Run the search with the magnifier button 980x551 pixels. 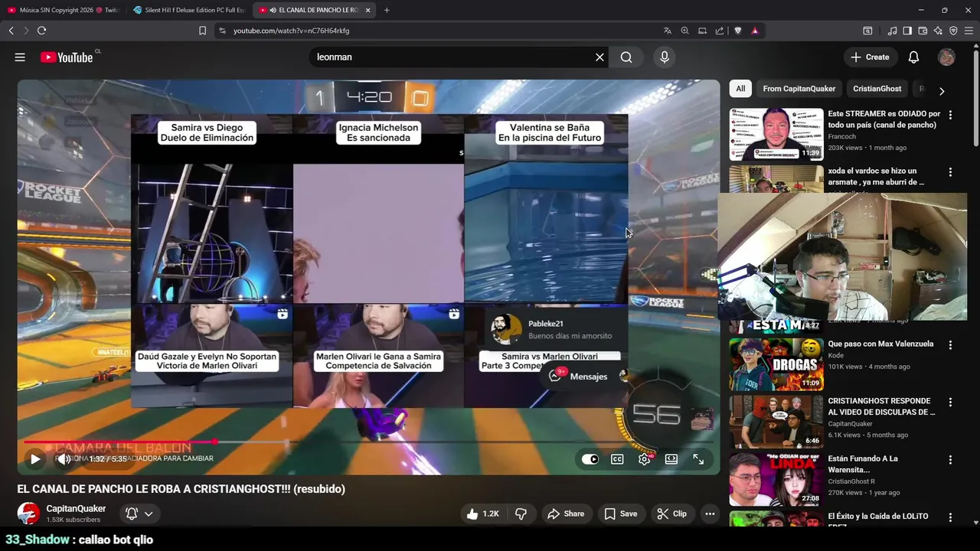(x=626, y=57)
